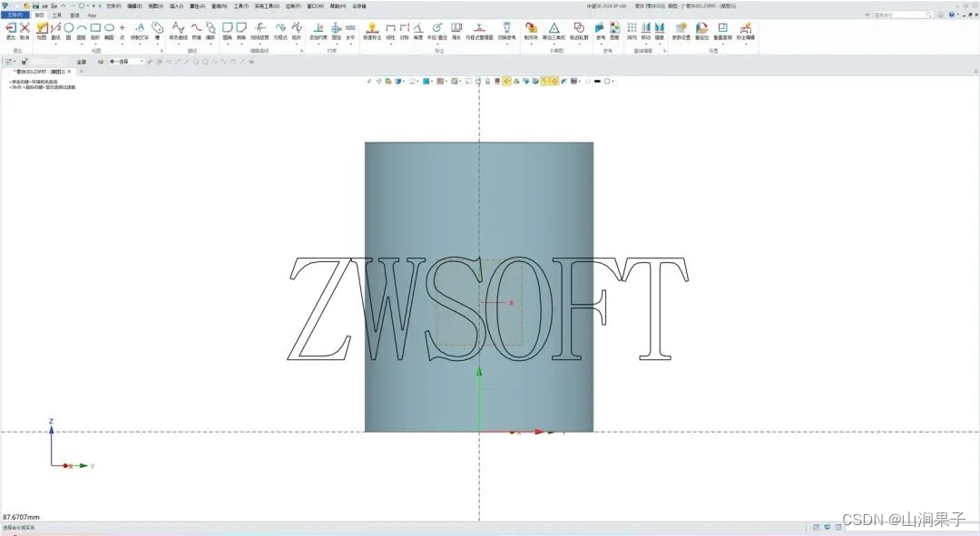Screen dimensions: 980x536
Task: Select the Equilateral Triangle (等边三角形) tool
Action: pyautogui.click(x=554, y=30)
